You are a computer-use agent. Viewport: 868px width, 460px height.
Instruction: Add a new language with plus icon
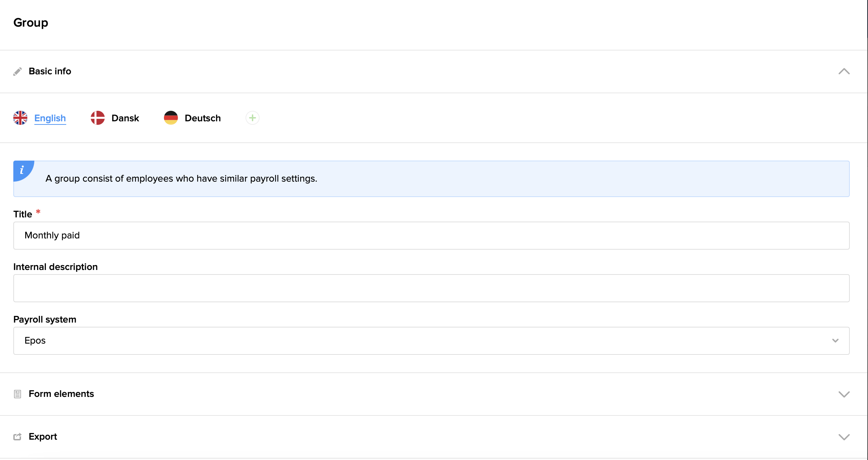click(x=252, y=118)
